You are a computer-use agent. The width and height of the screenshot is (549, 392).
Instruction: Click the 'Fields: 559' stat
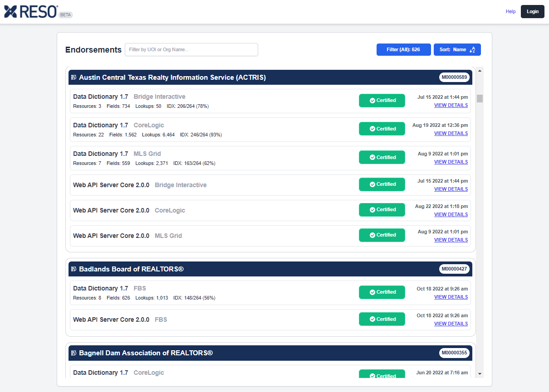(x=118, y=164)
